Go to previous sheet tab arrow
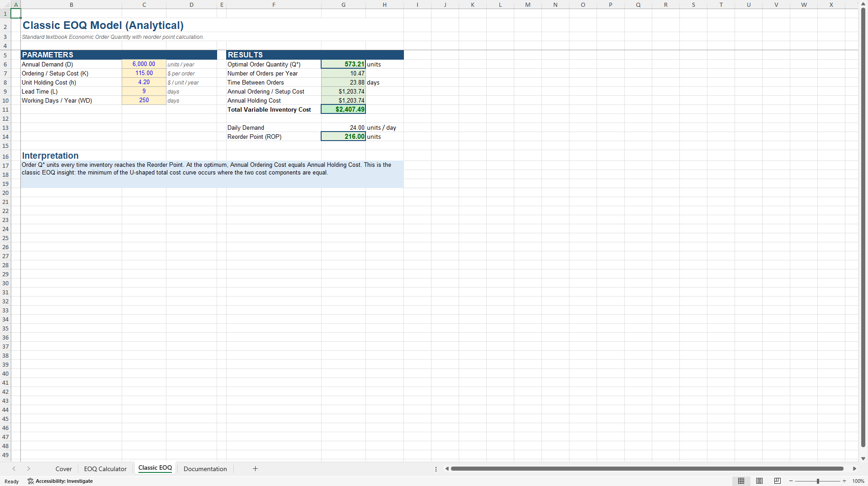 point(14,469)
